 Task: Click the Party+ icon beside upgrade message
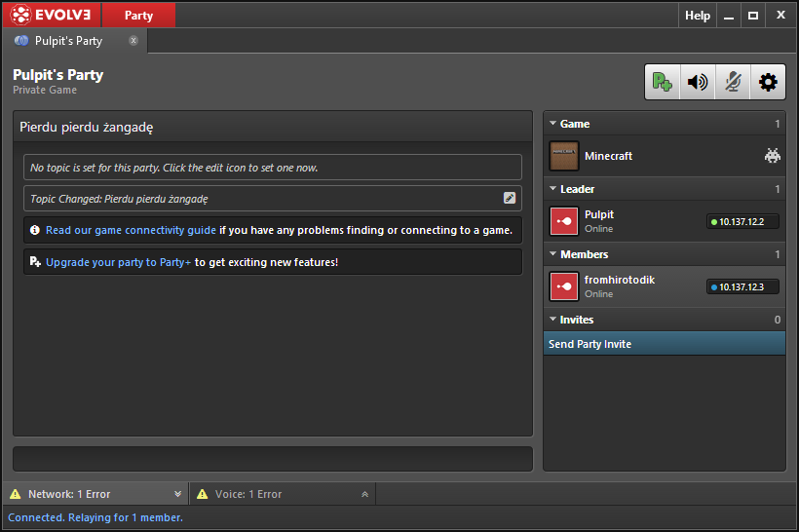pos(35,262)
